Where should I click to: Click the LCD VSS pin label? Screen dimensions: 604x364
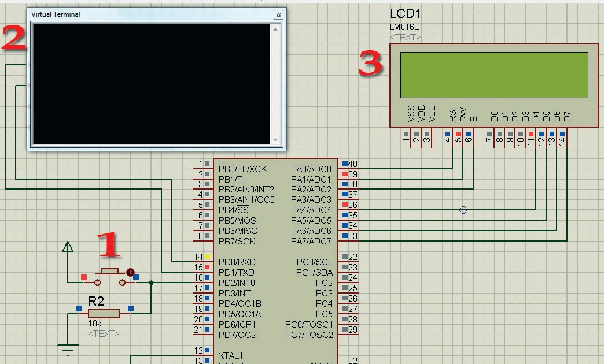[411, 113]
